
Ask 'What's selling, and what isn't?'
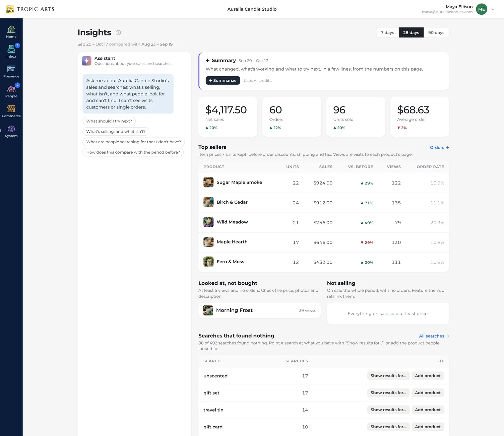coord(116,132)
